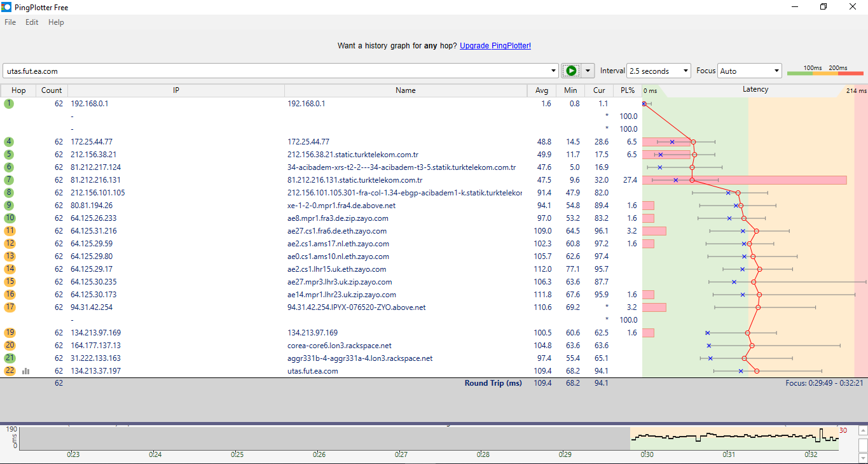The height and width of the screenshot is (464, 868).
Task: Click the IP column header
Action: point(176,90)
